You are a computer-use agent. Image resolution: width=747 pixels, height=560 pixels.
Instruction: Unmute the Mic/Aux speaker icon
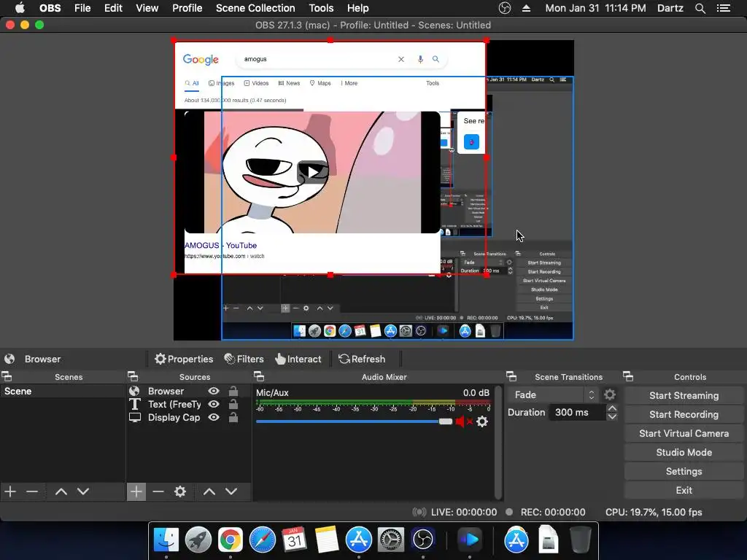tap(463, 421)
